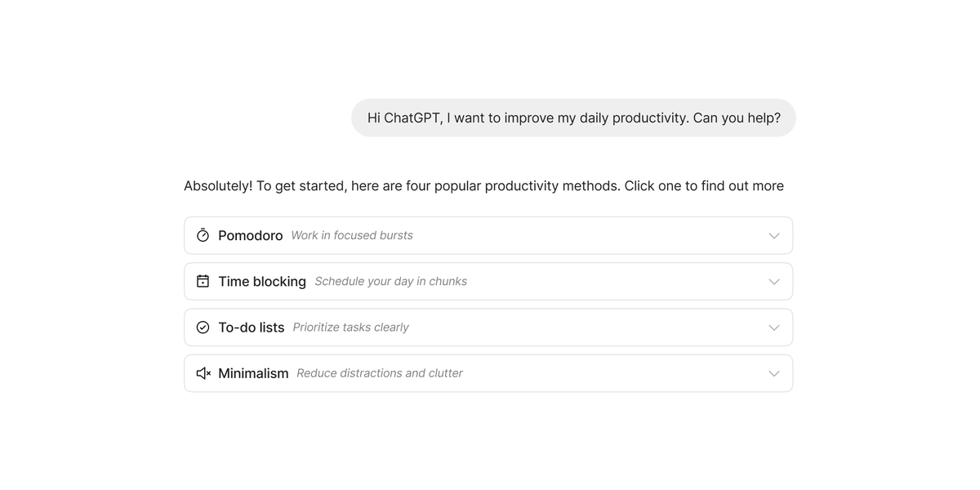Select the Pomodoro method title

pos(251,235)
